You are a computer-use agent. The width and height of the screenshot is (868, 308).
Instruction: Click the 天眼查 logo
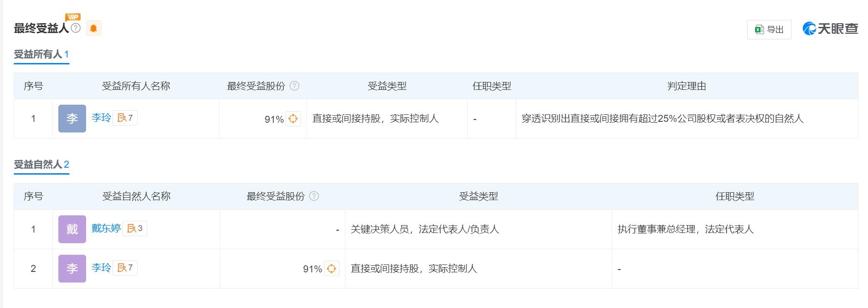[x=831, y=29]
